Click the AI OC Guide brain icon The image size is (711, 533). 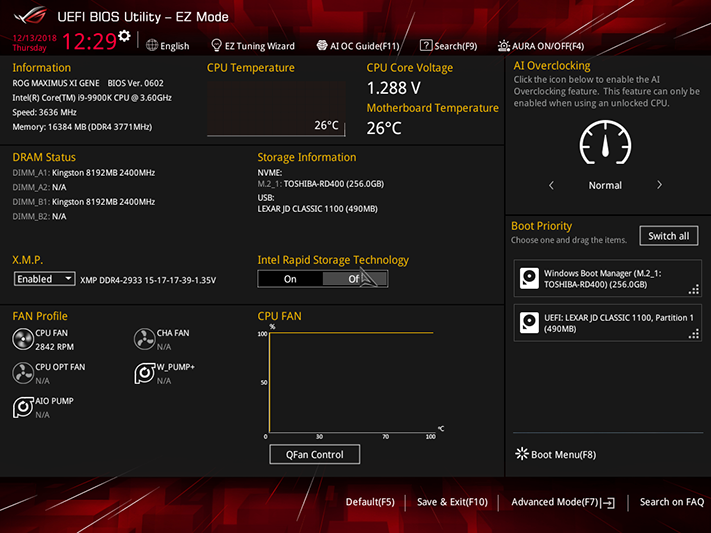322,45
